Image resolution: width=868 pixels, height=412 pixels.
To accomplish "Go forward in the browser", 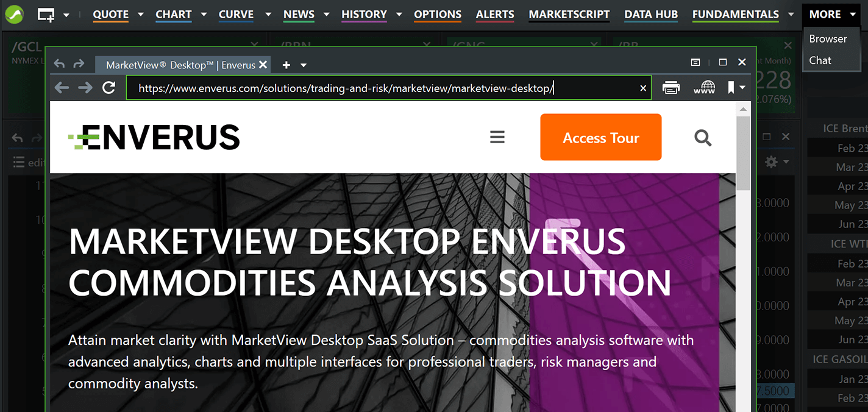I will (x=85, y=88).
